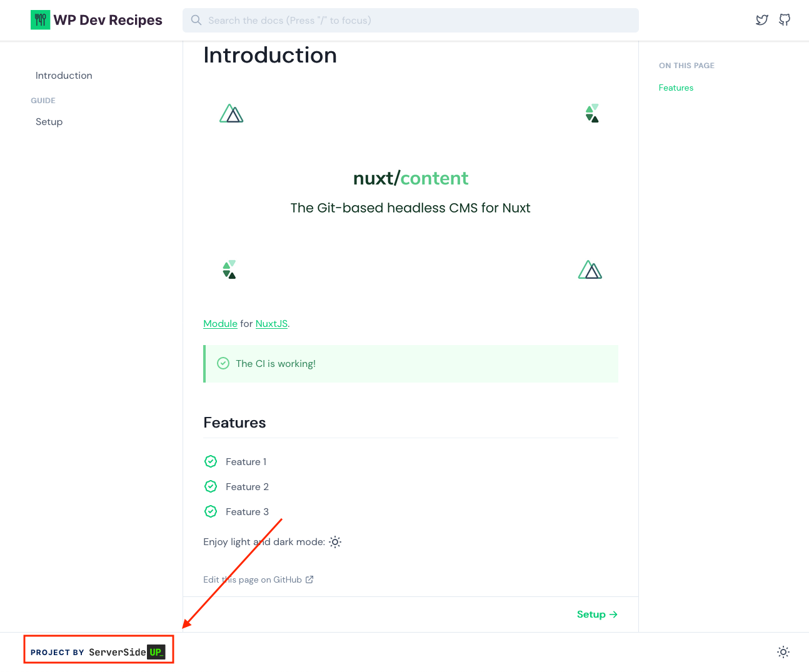Open the Twitter profile icon
The width and height of the screenshot is (809, 672).
761,20
